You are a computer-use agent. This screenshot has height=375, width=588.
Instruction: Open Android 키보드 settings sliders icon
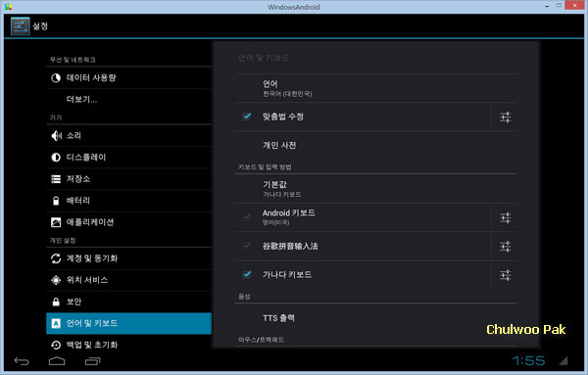(x=505, y=217)
